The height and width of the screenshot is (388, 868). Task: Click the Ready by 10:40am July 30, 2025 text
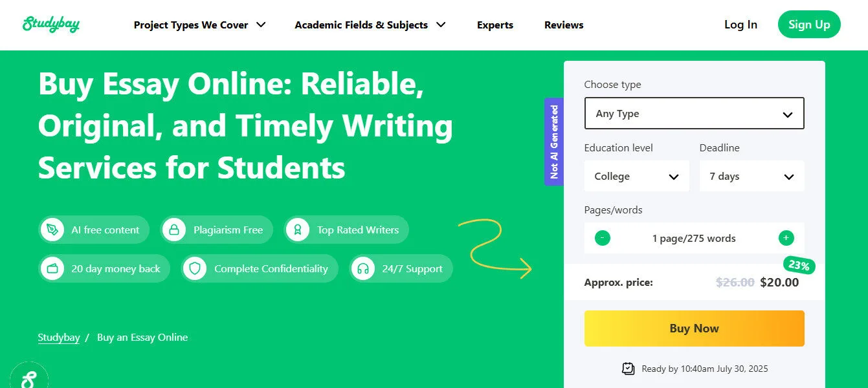pyautogui.click(x=705, y=369)
